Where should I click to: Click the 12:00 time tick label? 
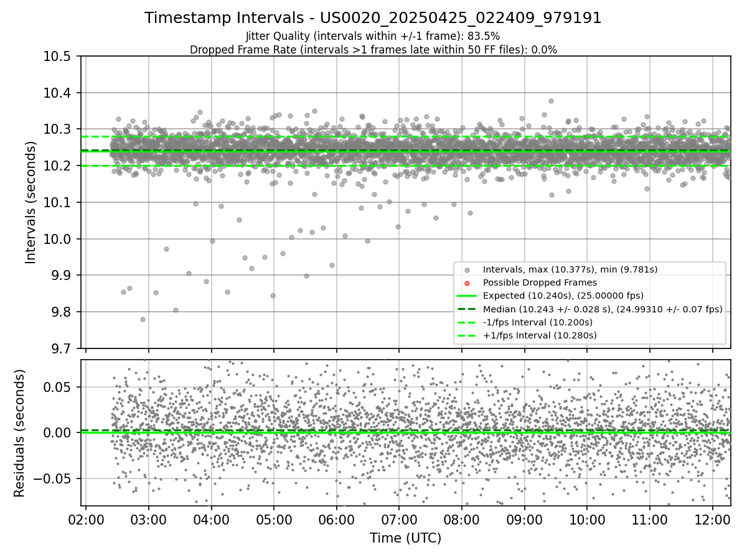[713, 519]
